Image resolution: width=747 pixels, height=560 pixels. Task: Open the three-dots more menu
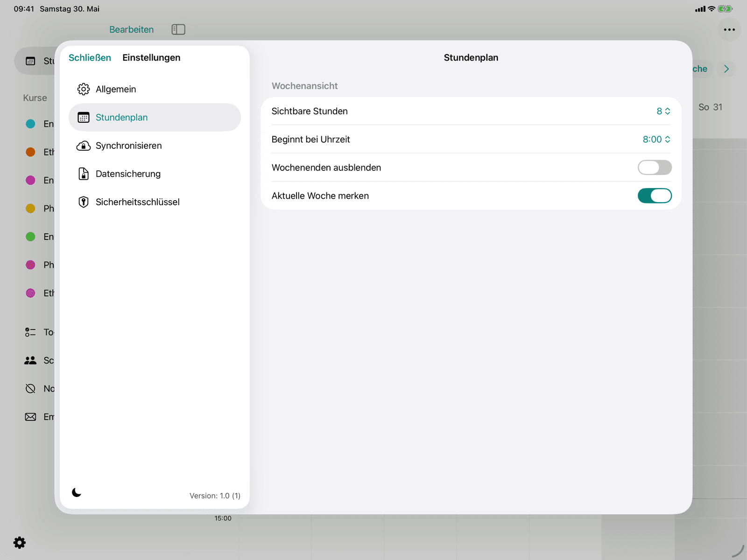729,29
